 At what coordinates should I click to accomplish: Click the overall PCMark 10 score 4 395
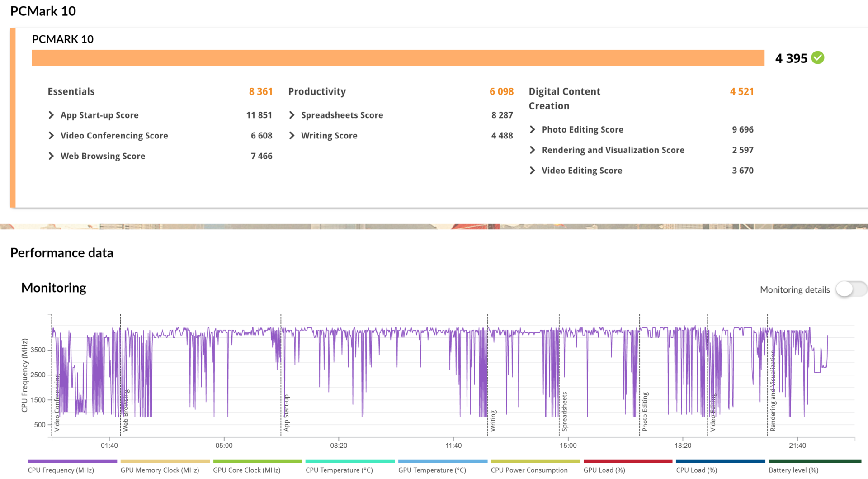tap(791, 58)
